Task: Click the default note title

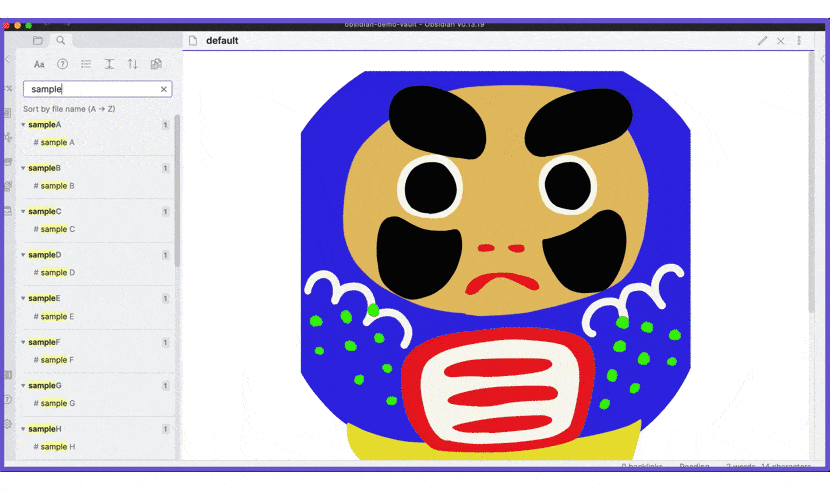Action: (222, 41)
